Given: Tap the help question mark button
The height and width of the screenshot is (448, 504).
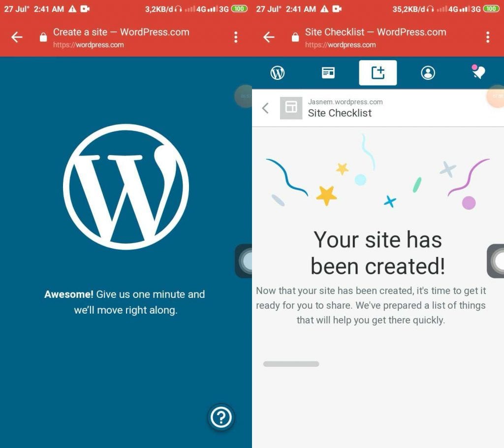Looking at the screenshot, I should tap(221, 417).
